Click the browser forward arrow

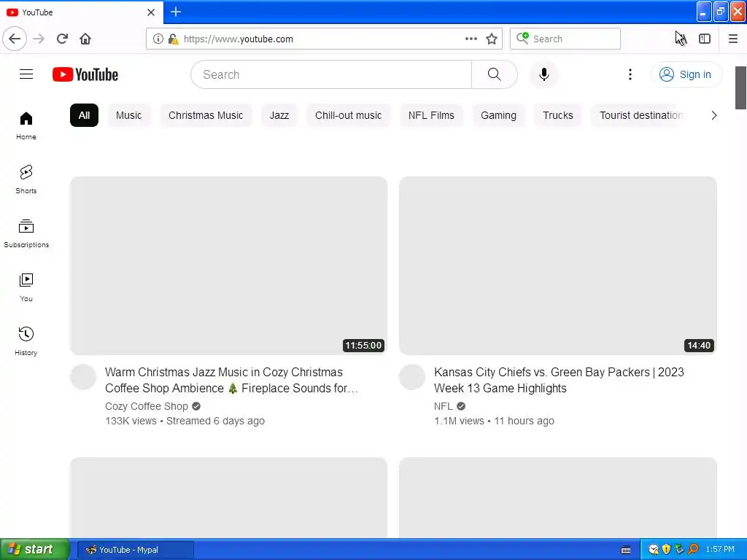[x=39, y=39]
